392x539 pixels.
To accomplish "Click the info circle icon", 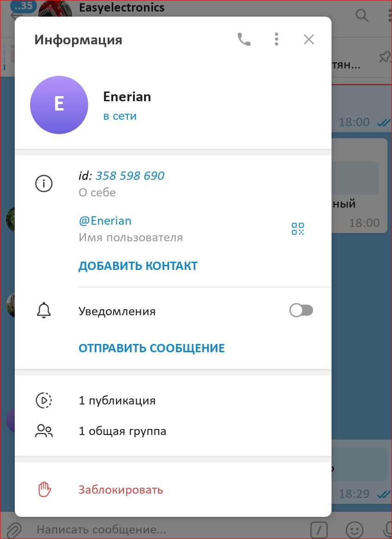I will click(43, 184).
